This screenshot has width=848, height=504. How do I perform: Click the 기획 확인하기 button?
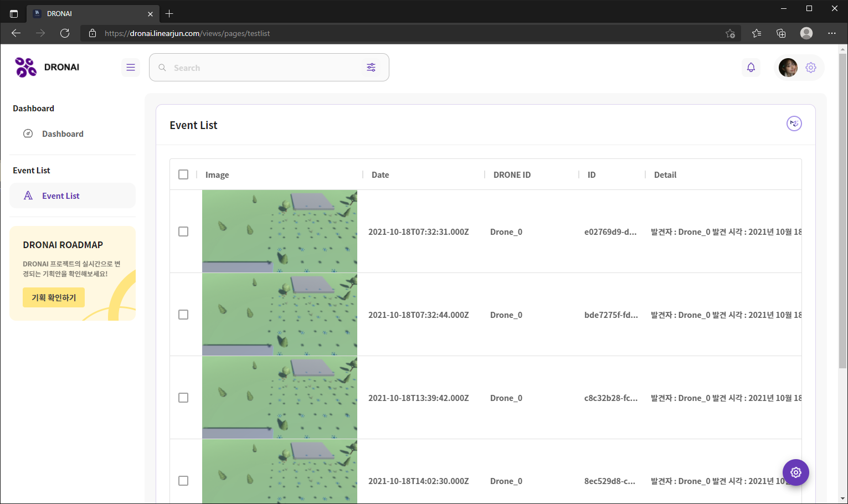click(54, 297)
